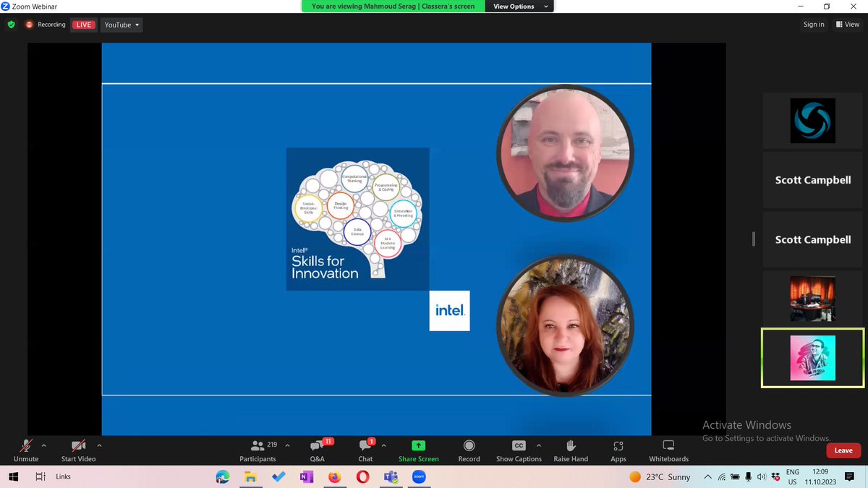Click the intel logo on slide
The width and height of the screenshot is (868, 488).
point(450,311)
